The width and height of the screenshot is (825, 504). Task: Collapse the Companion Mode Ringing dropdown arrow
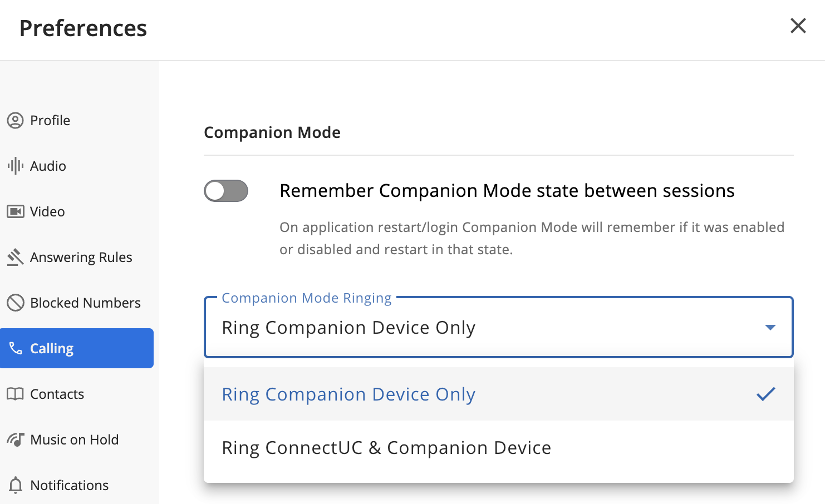(770, 327)
